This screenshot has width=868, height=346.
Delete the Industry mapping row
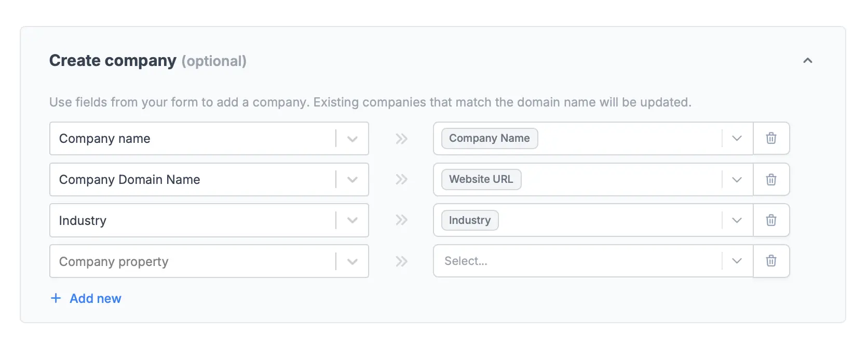click(x=771, y=220)
